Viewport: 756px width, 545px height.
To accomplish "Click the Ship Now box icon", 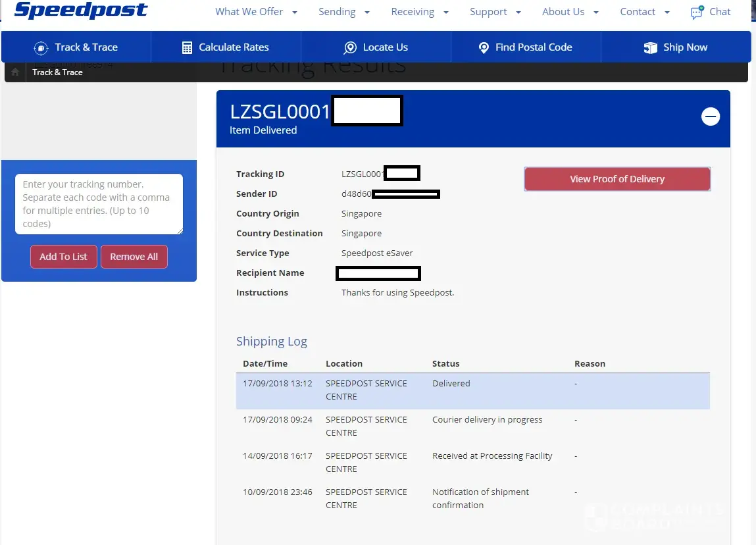I will [650, 47].
